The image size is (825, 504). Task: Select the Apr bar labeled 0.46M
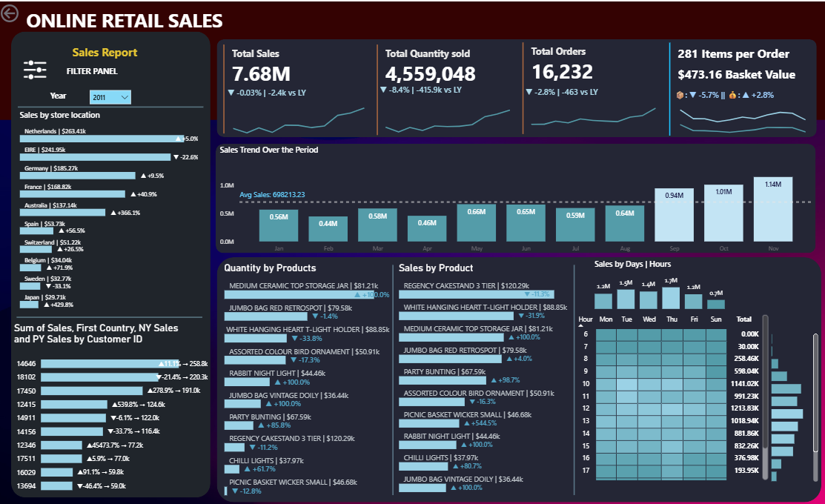pyautogui.click(x=427, y=228)
